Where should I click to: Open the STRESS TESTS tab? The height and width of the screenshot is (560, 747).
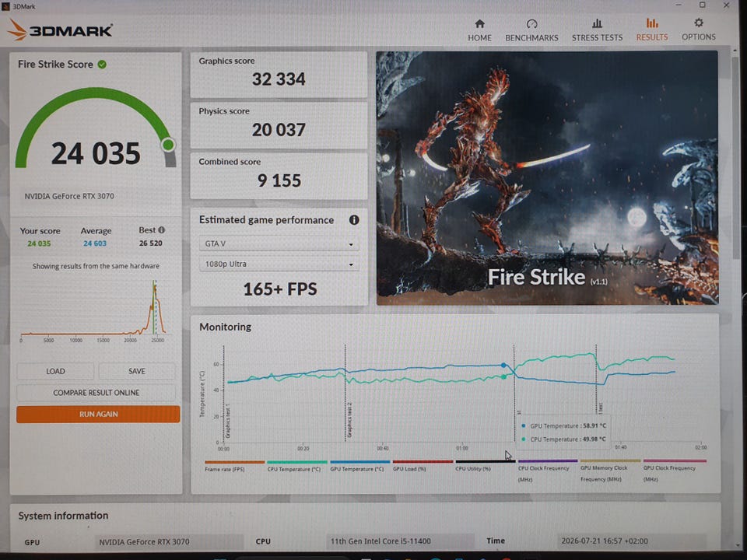[597, 30]
